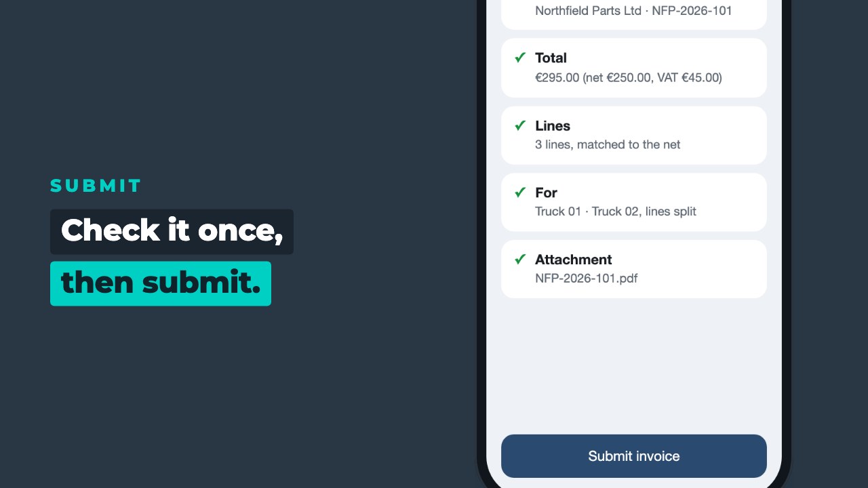
Task: Open the Lines summary card
Action: pyautogui.click(x=634, y=135)
